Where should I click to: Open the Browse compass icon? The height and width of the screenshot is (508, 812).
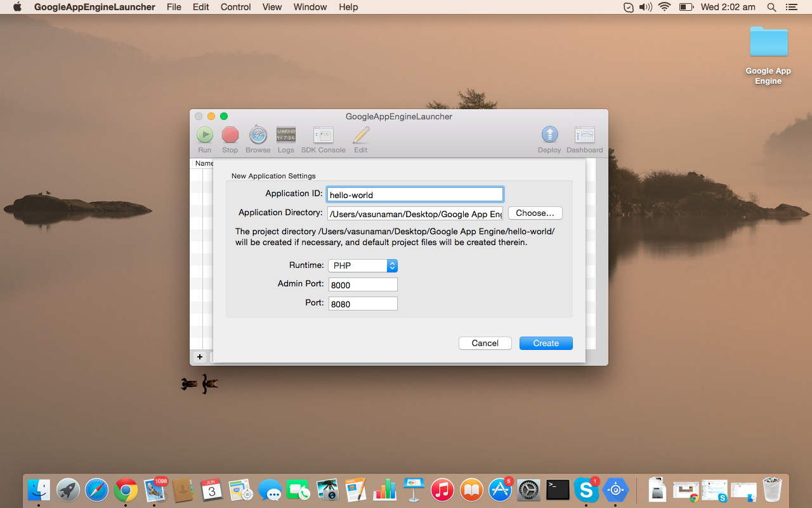(x=258, y=135)
